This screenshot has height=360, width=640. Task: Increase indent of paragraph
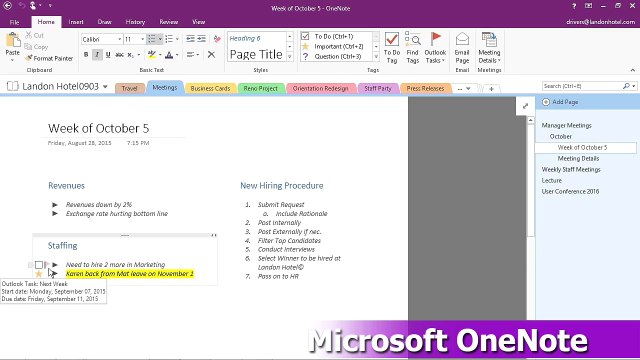(202, 39)
